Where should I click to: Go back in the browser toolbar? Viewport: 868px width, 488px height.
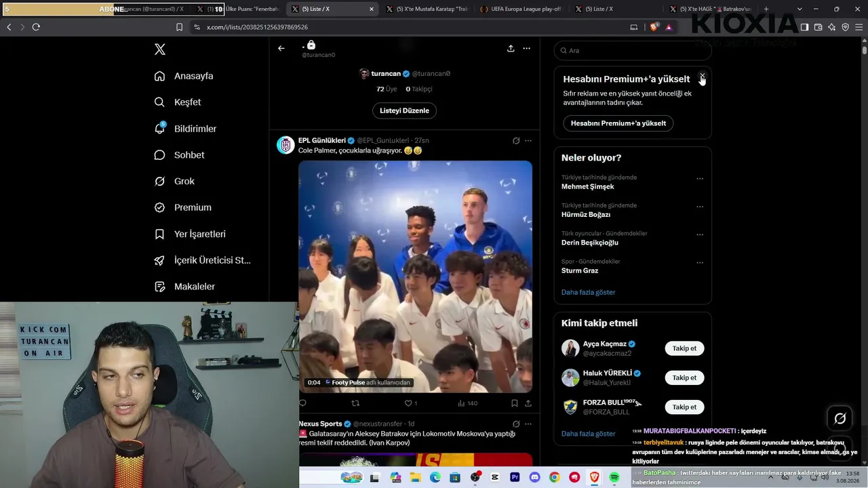[x=9, y=27]
